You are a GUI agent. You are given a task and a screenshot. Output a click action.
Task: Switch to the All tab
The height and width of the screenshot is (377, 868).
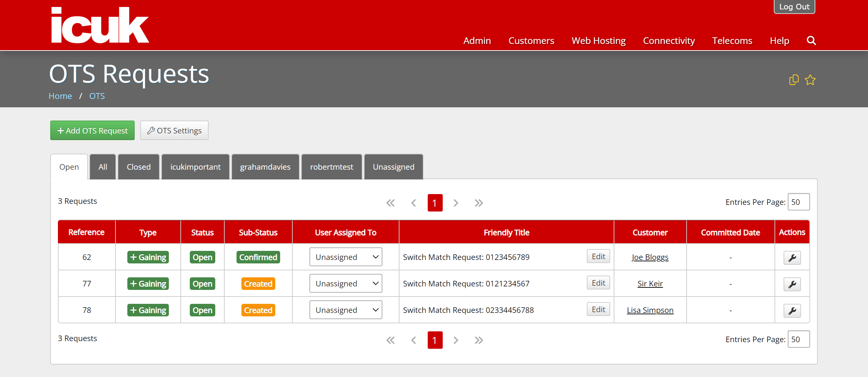[x=103, y=167]
